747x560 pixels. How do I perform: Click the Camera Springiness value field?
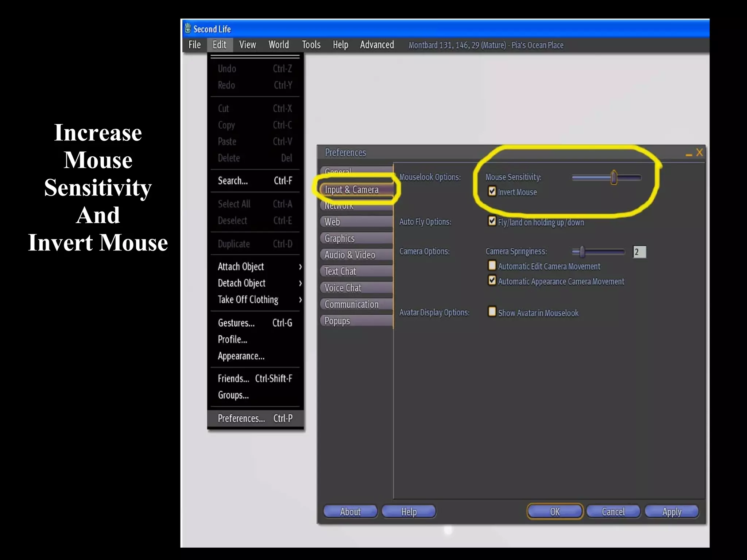[x=639, y=252]
